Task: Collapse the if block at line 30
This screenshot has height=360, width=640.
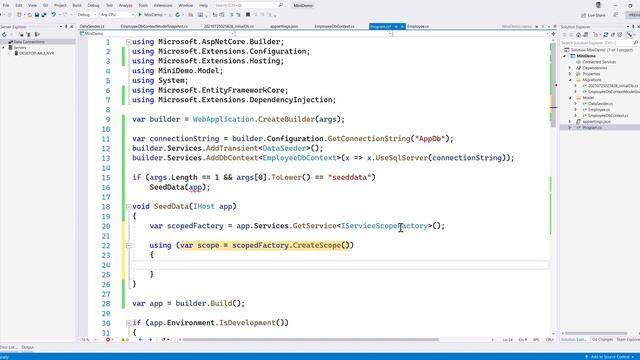Action: pyautogui.click(x=129, y=323)
